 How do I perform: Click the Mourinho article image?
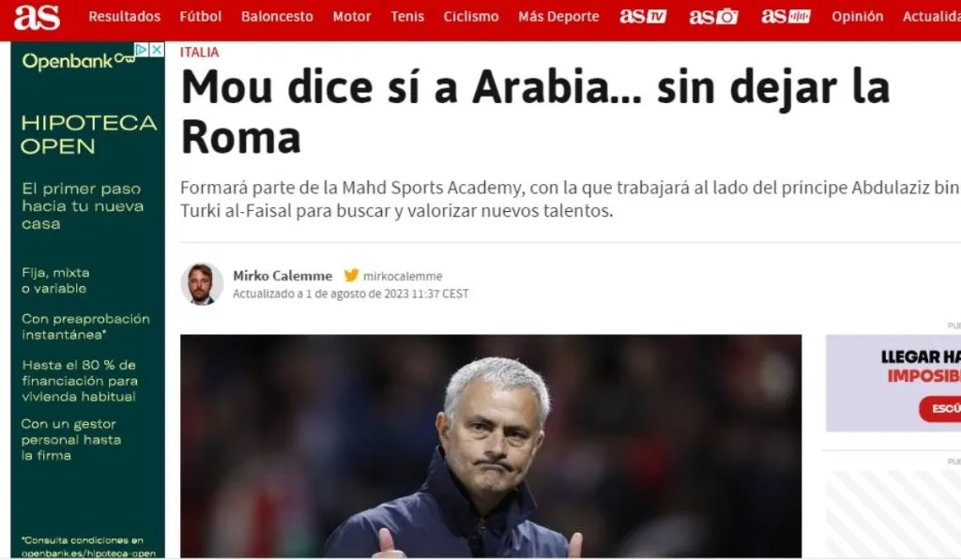click(x=491, y=446)
